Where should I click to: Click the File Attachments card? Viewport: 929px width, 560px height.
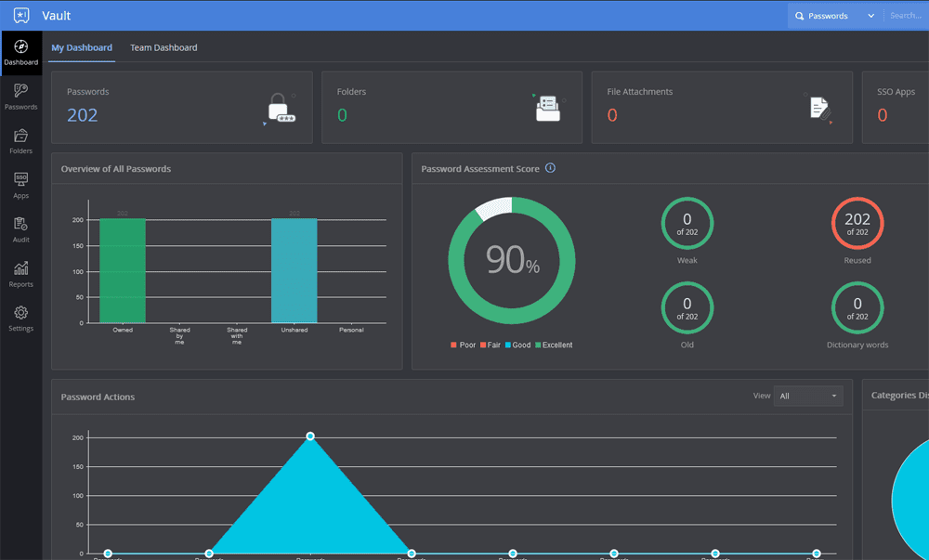(x=722, y=107)
